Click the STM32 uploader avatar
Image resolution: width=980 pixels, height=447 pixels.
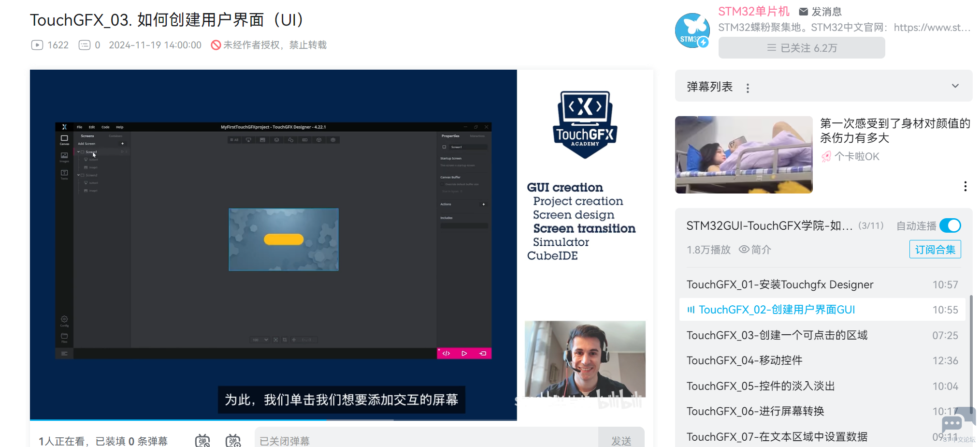(692, 30)
